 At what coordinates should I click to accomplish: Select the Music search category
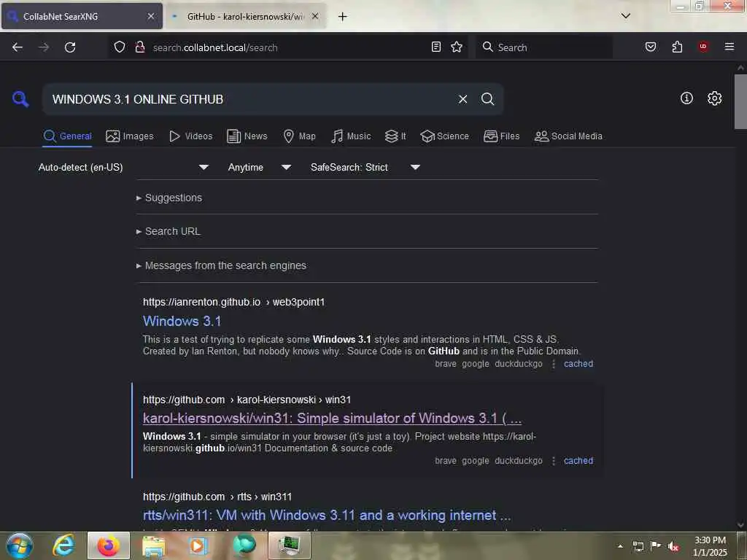pos(351,136)
